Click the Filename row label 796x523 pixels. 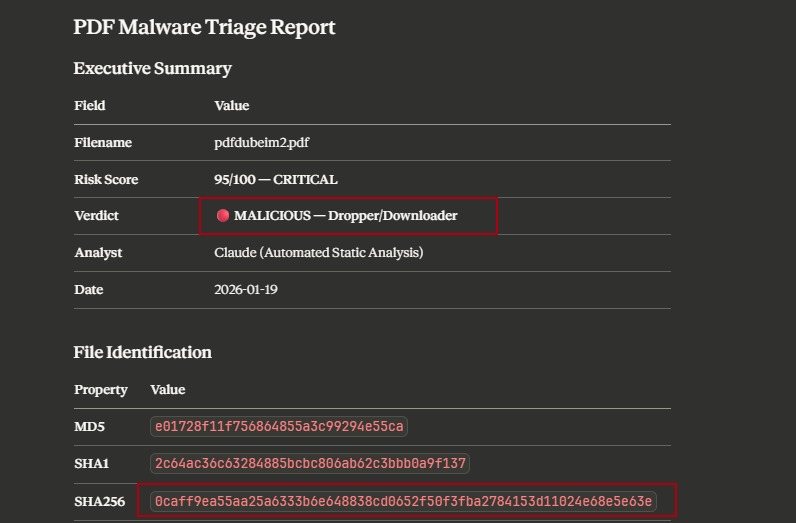coord(103,143)
